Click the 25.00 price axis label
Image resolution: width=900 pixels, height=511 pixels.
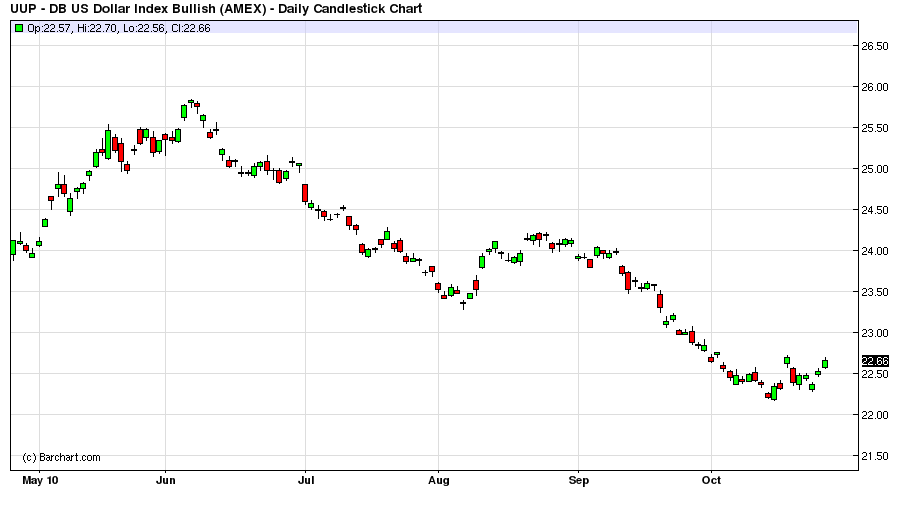tap(874, 169)
